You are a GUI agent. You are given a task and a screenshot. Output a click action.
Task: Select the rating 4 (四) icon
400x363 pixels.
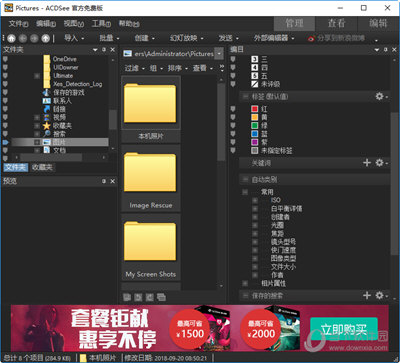pos(255,68)
